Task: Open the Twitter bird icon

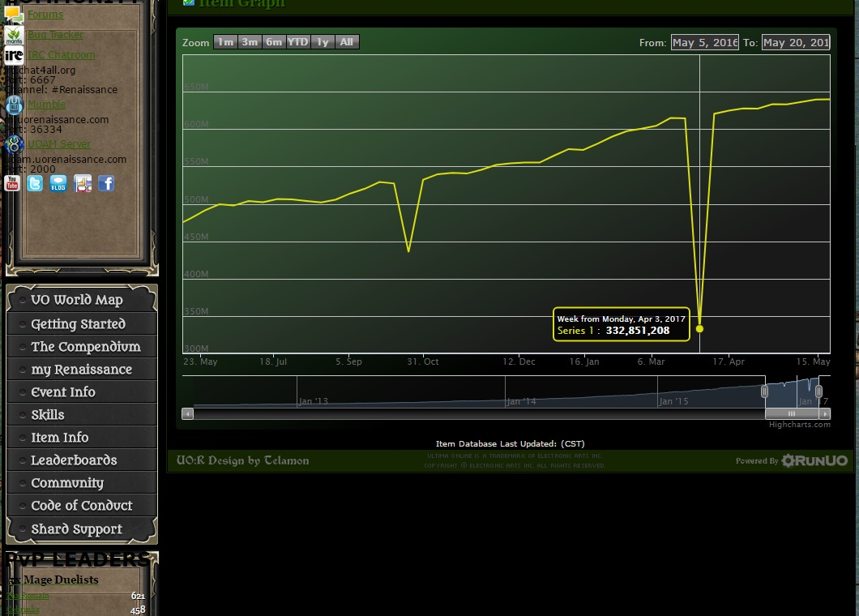Action: click(x=35, y=184)
